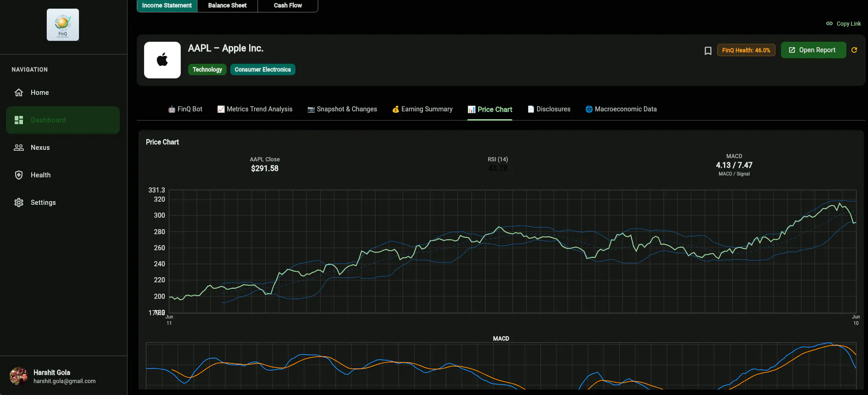Click the Apple company logo
Image resolution: width=868 pixels, height=395 pixels.
tap(162, 60)
